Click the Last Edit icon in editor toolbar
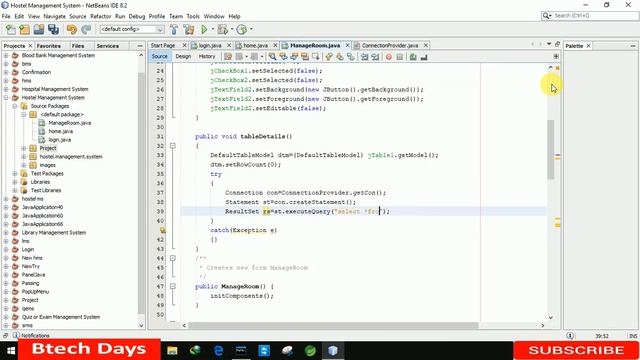 coord(228,57)
